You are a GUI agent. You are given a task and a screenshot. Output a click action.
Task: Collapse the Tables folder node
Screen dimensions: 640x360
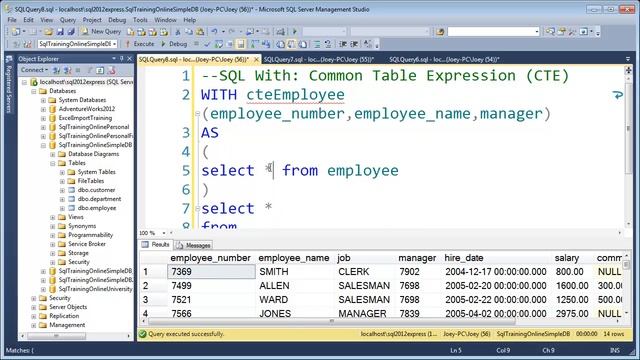click(x=53, y=163)
